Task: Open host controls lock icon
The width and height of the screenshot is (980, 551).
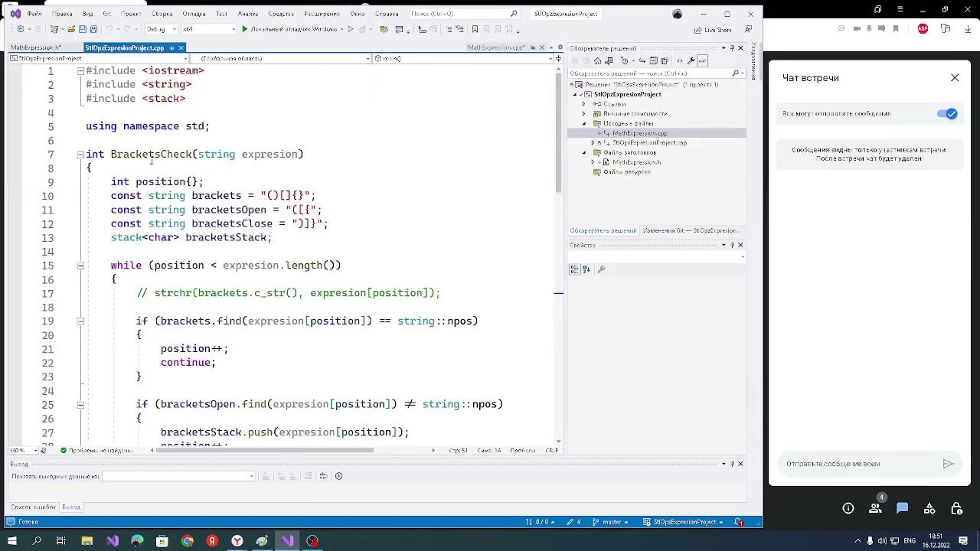Action: click(x=956, y=509)
